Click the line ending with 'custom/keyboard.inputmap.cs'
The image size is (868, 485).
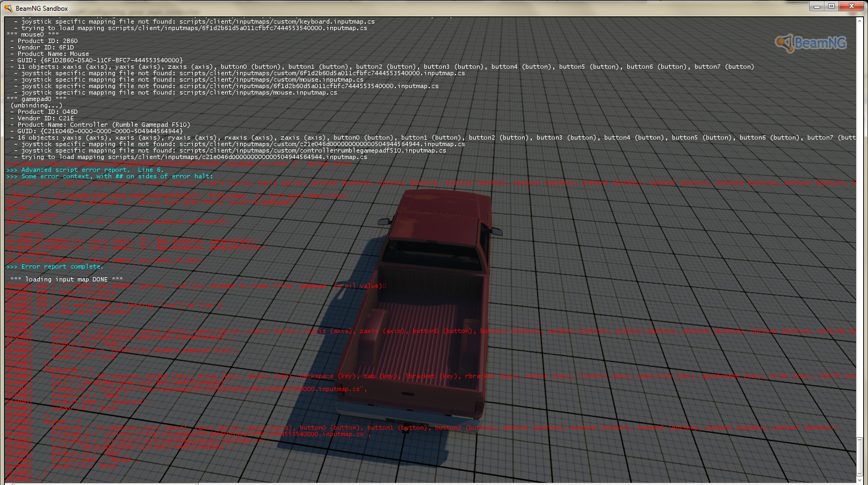[194, 21]
